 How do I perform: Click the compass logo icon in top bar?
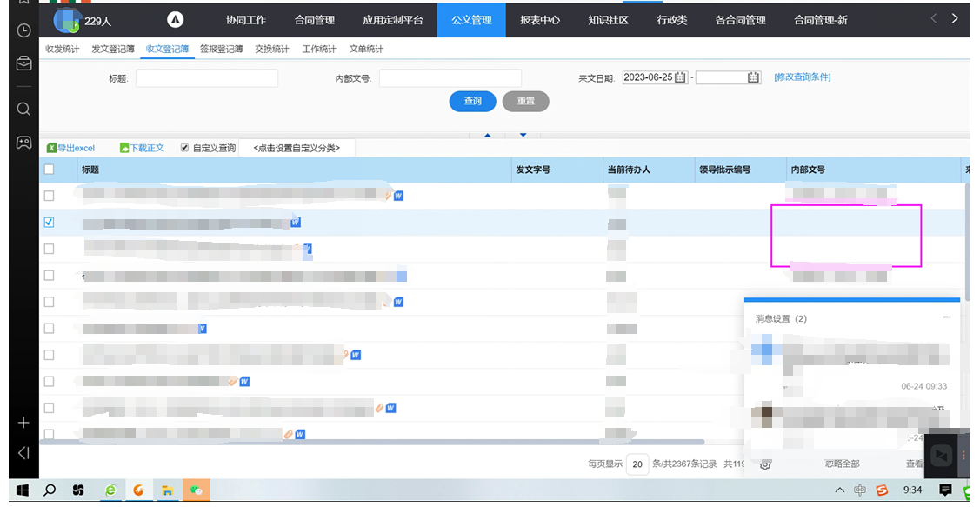[x=175, y=19]
